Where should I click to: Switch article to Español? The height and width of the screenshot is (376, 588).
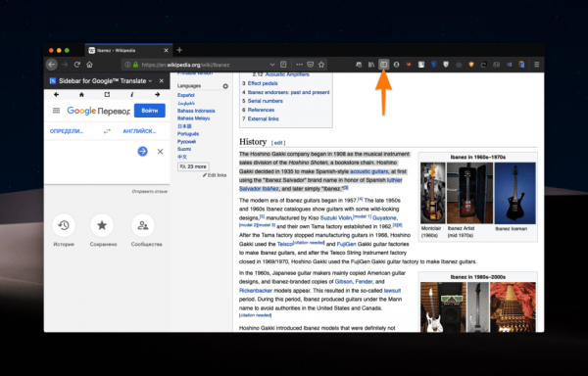point(186,95)
